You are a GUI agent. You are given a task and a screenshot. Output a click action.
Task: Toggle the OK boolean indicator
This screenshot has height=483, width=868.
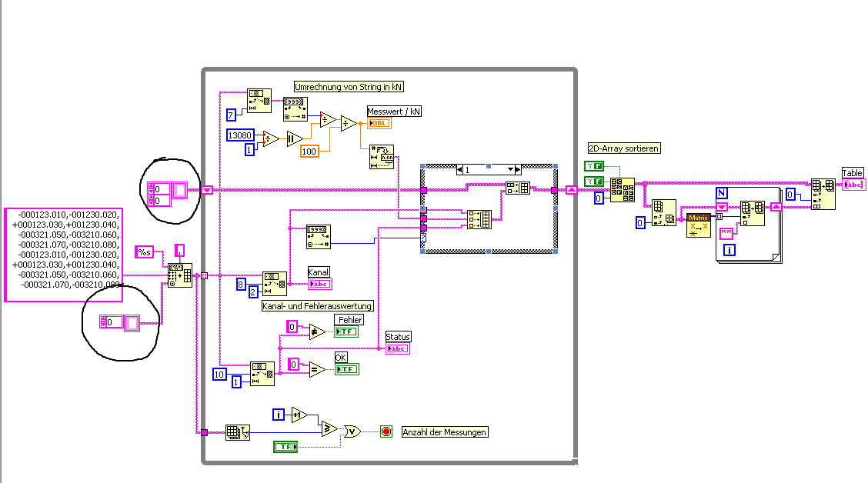click(x=346, y=369)
